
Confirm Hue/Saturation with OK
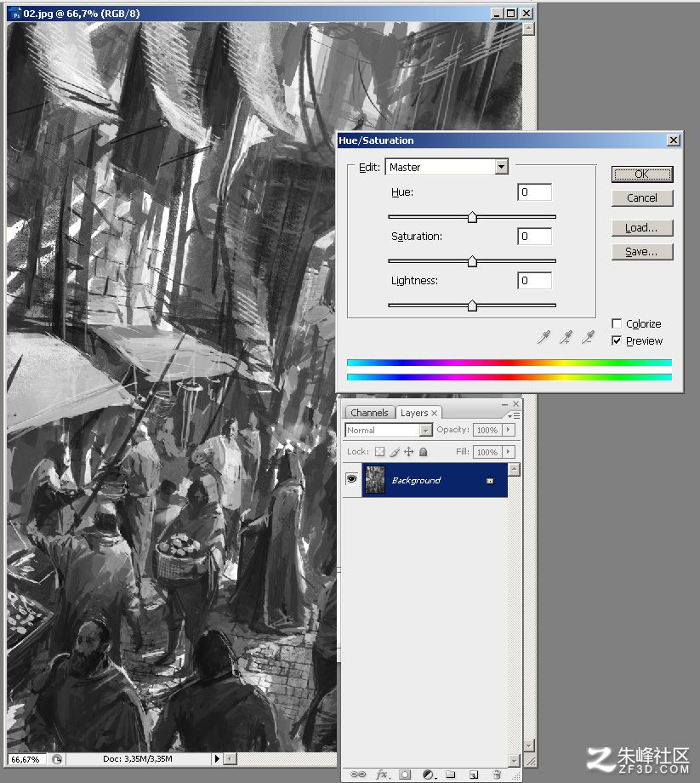(x=642, y=174)
